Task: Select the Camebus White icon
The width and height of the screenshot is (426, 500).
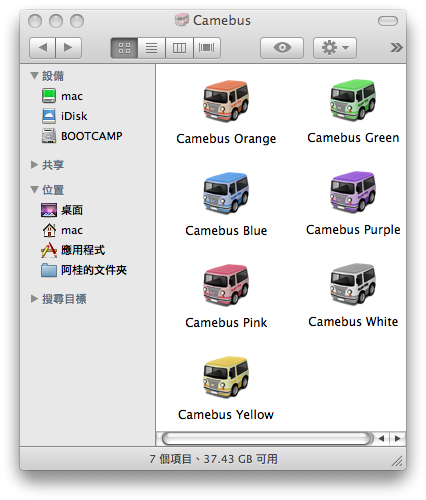Action: tap(353, 284)
